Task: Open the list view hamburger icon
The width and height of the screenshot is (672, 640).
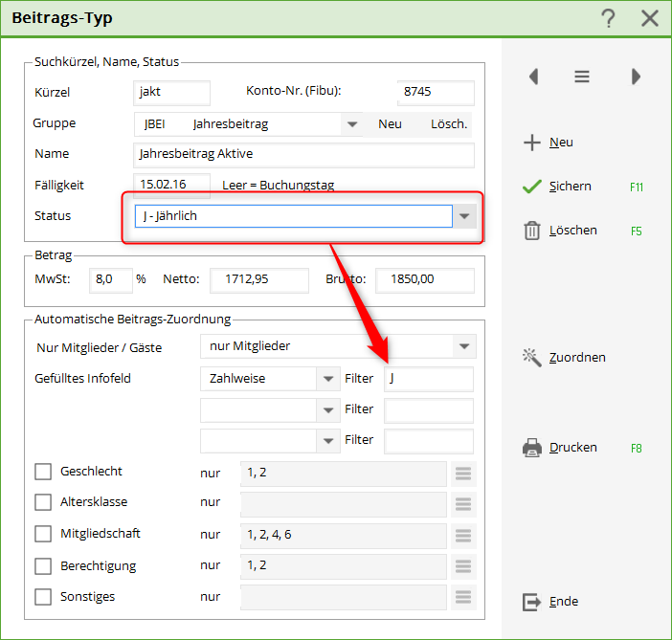Action: point(582,77)
